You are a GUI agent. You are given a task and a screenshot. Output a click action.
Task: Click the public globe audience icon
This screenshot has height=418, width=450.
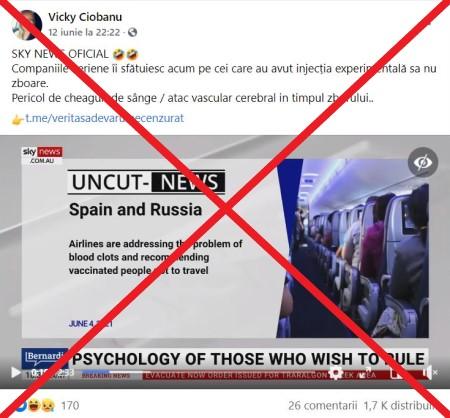click(x=132, y=32)
